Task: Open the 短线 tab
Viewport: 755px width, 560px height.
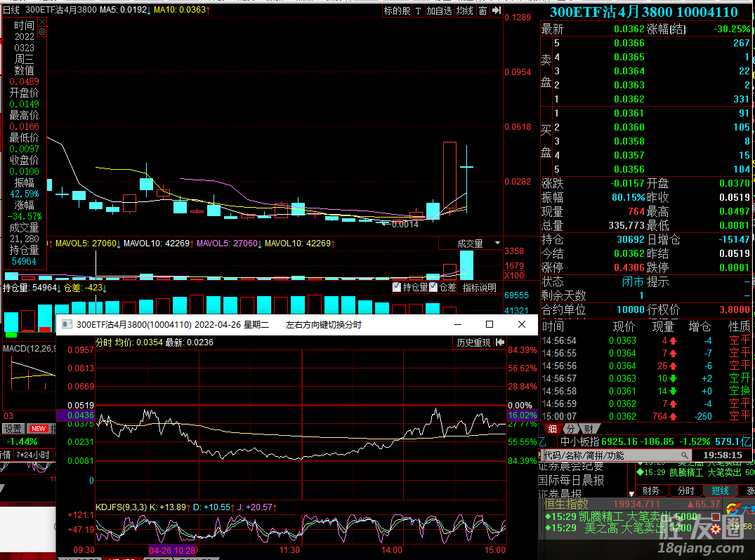Action: (x=721, y=491)
